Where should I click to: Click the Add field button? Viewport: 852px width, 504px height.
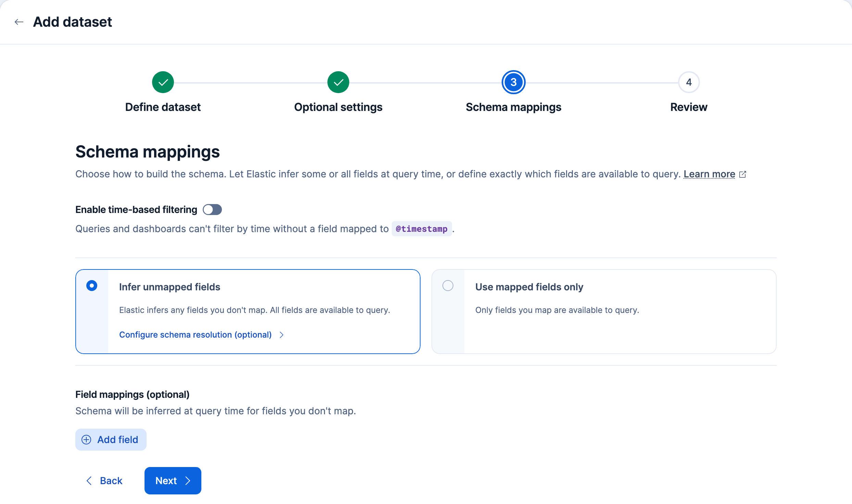click(111, 440)
